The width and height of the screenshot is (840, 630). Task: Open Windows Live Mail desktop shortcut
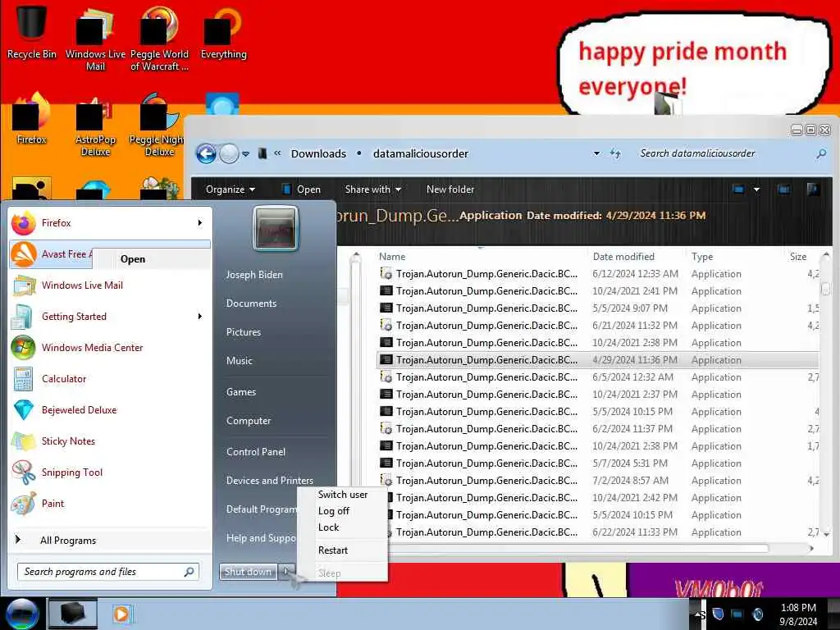point(95,38)
